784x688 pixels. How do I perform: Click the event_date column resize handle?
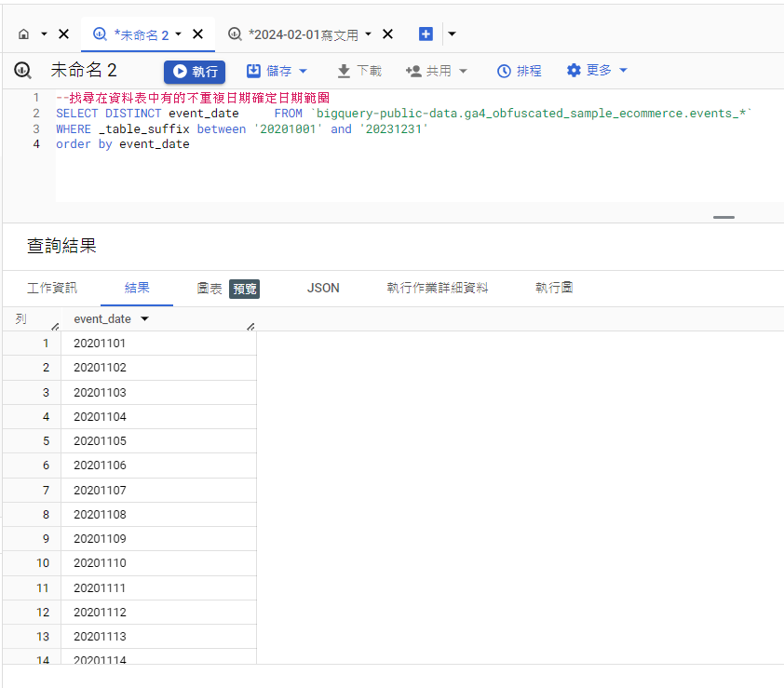tap(250, 327)
